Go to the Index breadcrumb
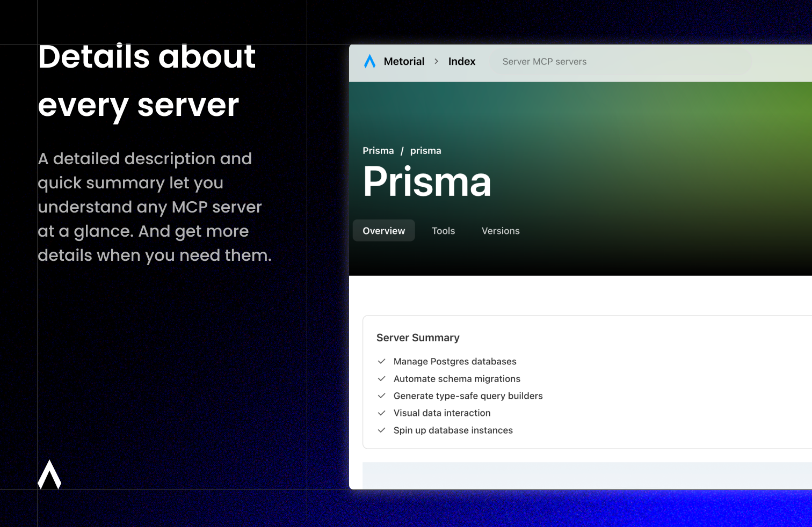 click(462, 62)
